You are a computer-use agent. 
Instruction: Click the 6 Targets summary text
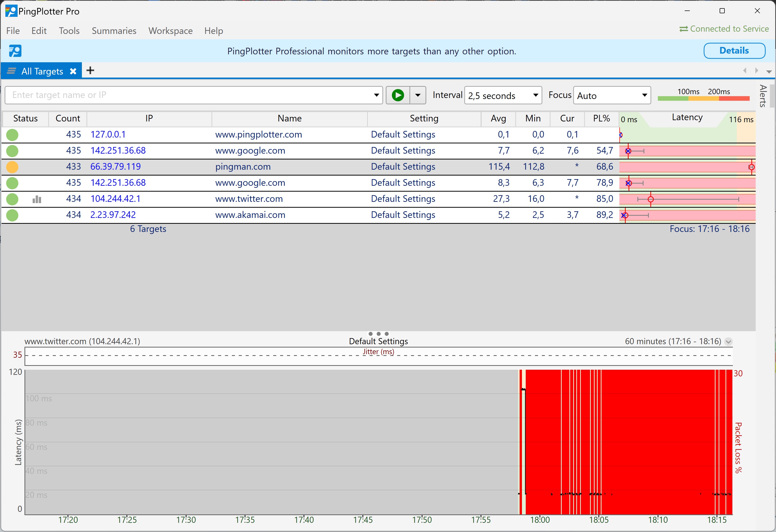click(x=148, y=229)
